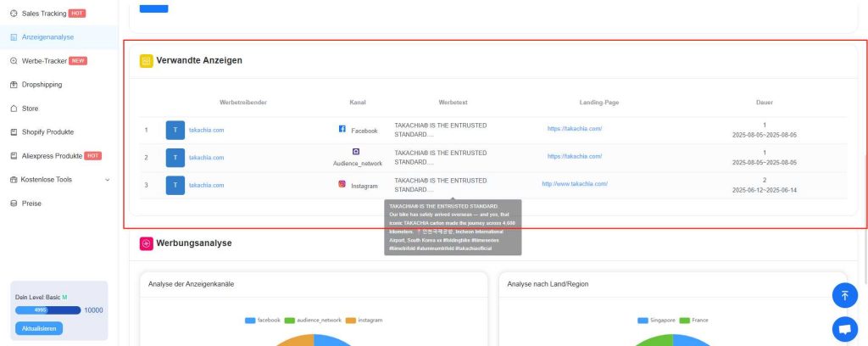Click the Werbetreibender column header
The image size is (868, 346).
(x=243, y=103)
